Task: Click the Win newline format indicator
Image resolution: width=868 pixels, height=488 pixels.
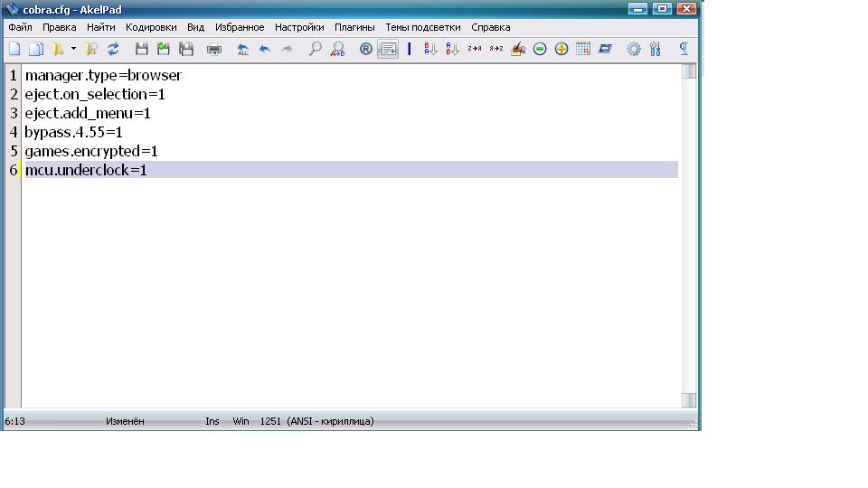Action: pyautogui.click(x=241, y=421)
